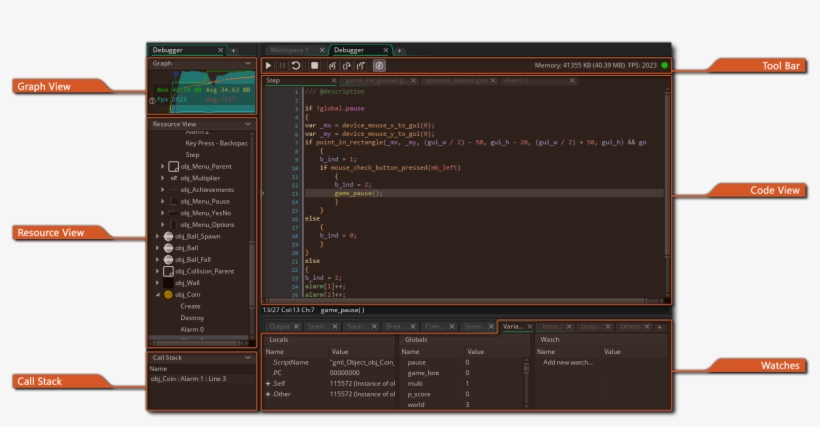Expand the .Self local variable
The image size is (820, 427).
268,384
